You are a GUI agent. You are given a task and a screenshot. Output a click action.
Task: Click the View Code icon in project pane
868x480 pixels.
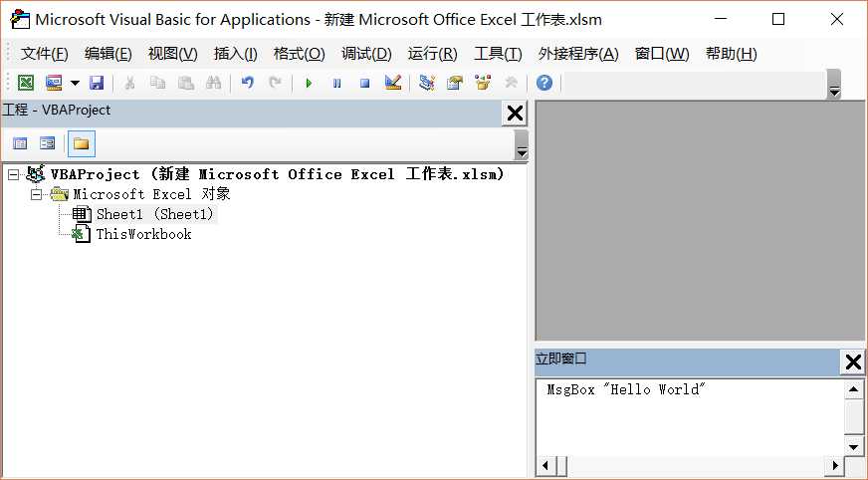20,144
